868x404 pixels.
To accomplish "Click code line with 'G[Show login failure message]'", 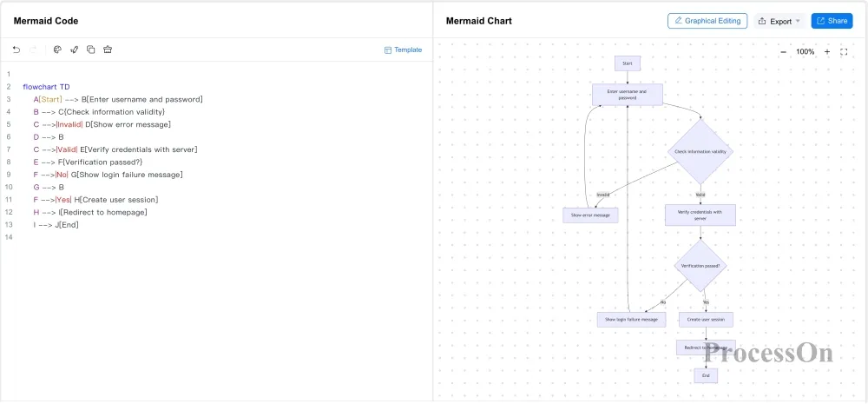I will pyautogui.click(x=108, y=175).
